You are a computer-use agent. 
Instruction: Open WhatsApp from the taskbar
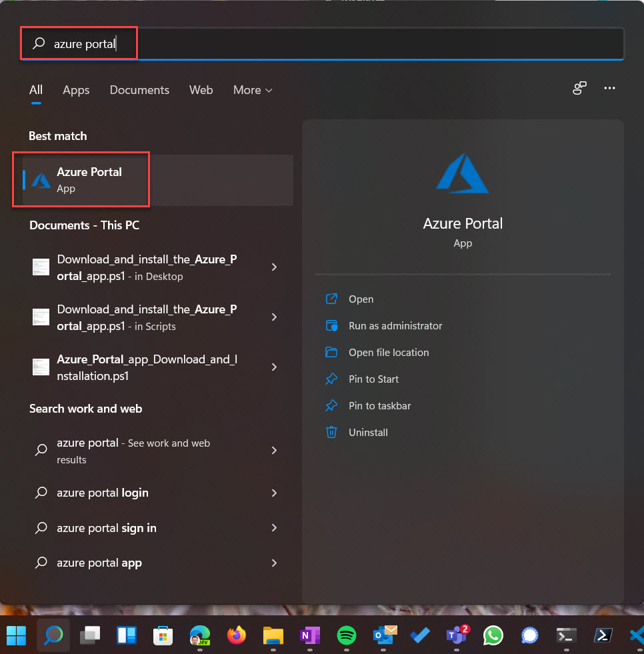[493, 636]
